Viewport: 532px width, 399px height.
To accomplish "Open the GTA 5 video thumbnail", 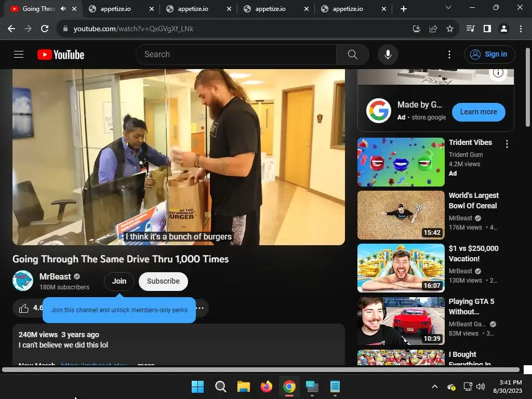I will tap(401, 321).
